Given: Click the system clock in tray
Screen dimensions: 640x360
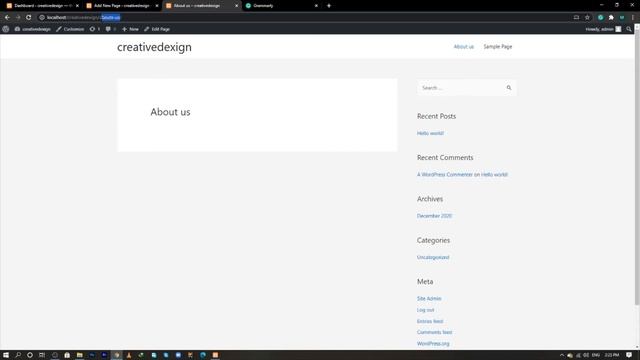Looking at the screenshot, I should coord(611,355).
